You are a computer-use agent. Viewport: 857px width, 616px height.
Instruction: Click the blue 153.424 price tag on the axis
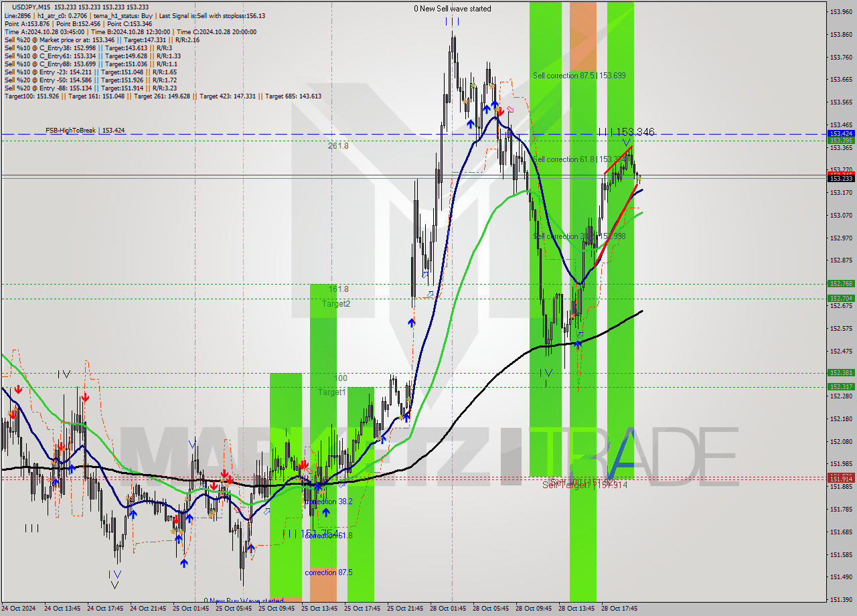coord(841,133)
